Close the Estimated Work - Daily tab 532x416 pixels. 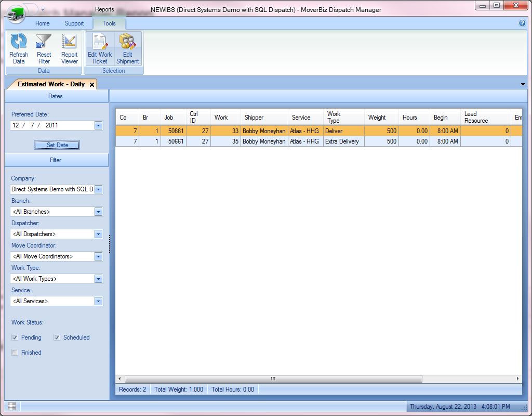[92, 84]
